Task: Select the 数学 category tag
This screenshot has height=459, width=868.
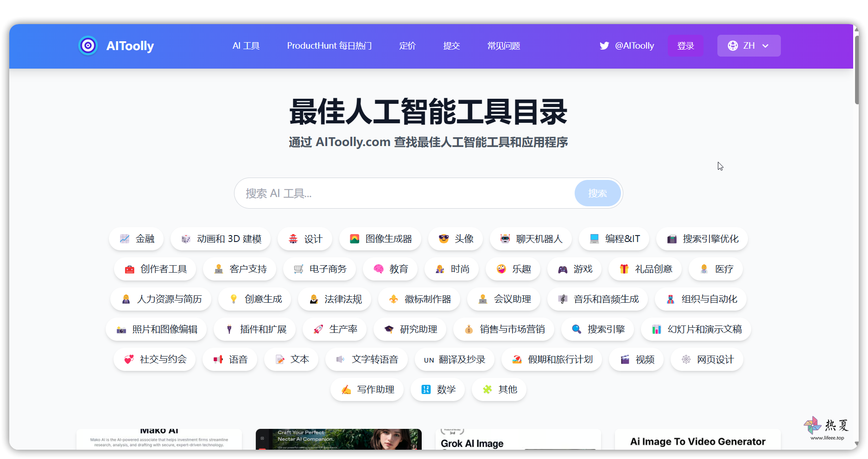Action: tap(438, 389)
